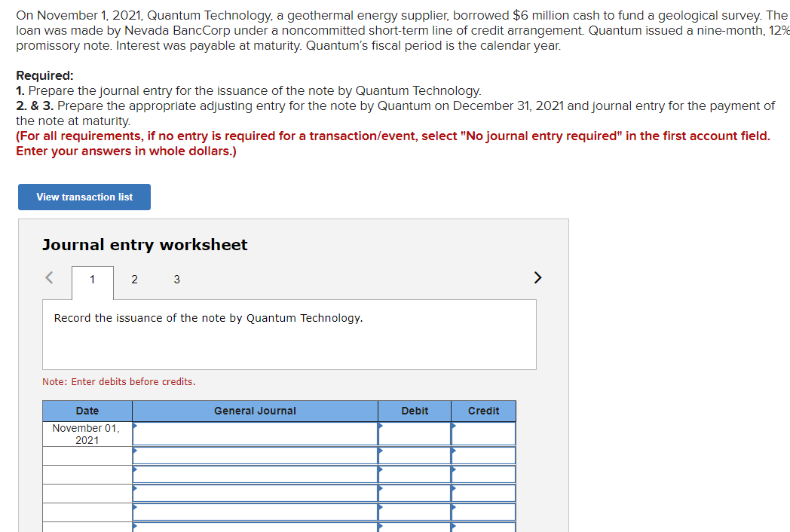This screenshot has height=532, width=790.
Task: Click the Credit column header
Action: coord(484,411)
